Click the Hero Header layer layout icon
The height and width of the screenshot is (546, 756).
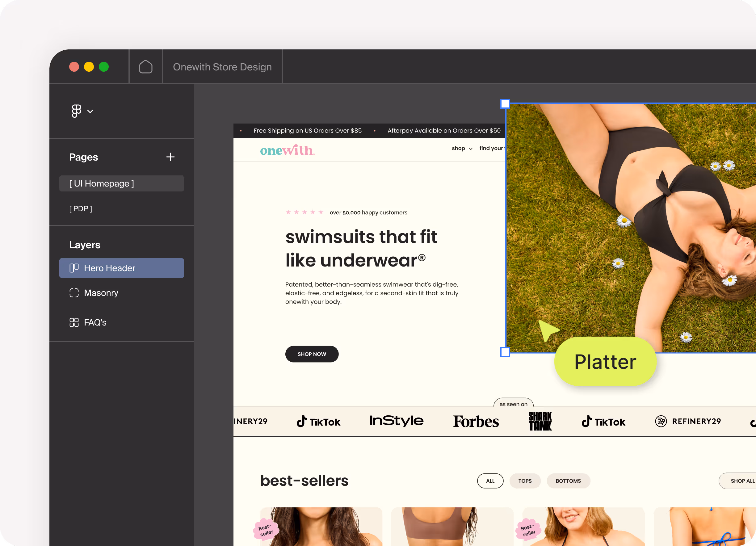[x=74, y=268]
